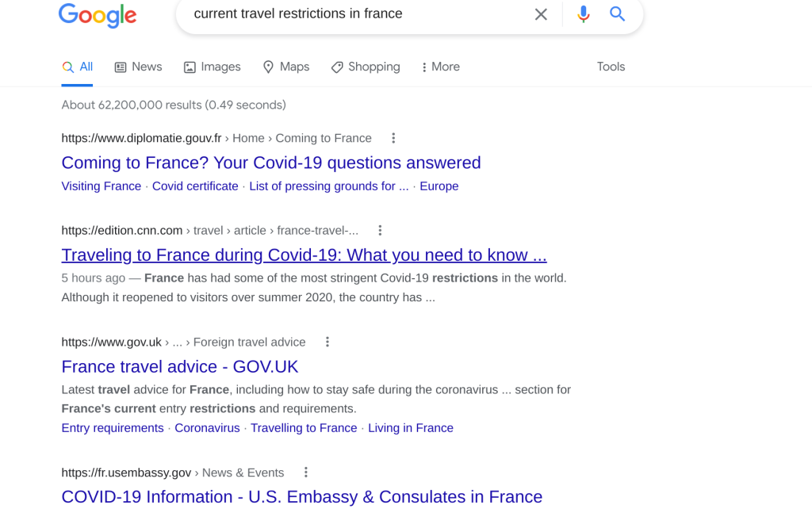This screenshot has height=509, width=812.
Task: Click the Google logo
Action: (98, 15)
